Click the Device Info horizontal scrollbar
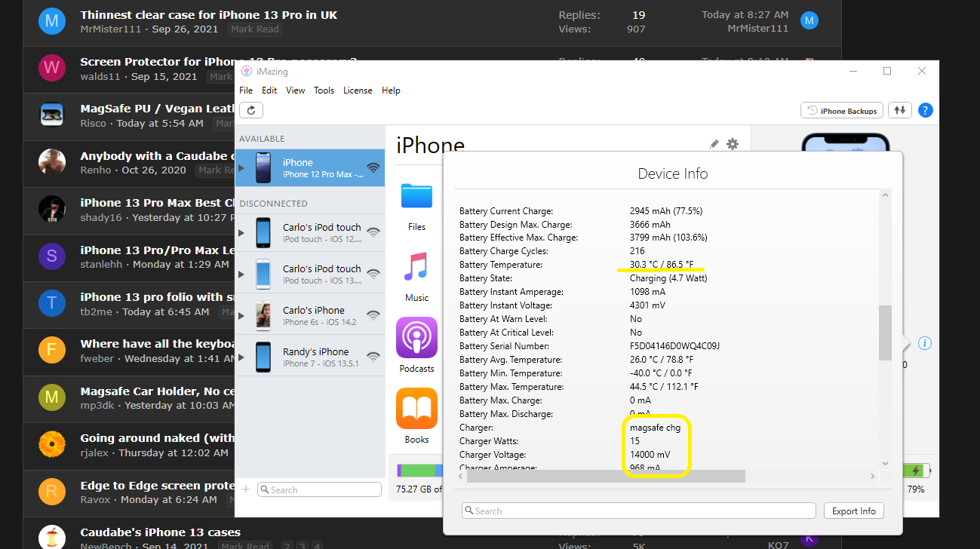 tap(606, 476)
